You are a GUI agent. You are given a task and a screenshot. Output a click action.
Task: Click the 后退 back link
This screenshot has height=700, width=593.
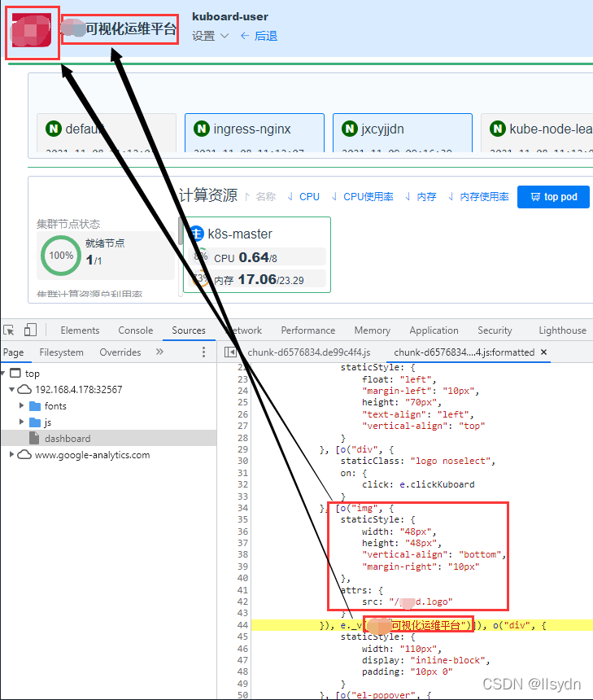pyautogui.click(x=259, y=36)
